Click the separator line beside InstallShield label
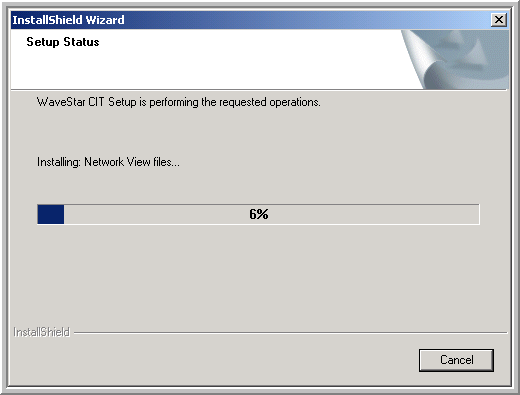Image resolution: width=520 pixels, height=395 pixels. coord(290,333)
